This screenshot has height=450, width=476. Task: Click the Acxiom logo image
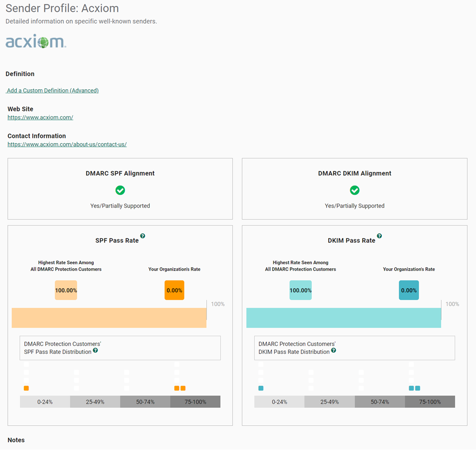click(36, 42)
